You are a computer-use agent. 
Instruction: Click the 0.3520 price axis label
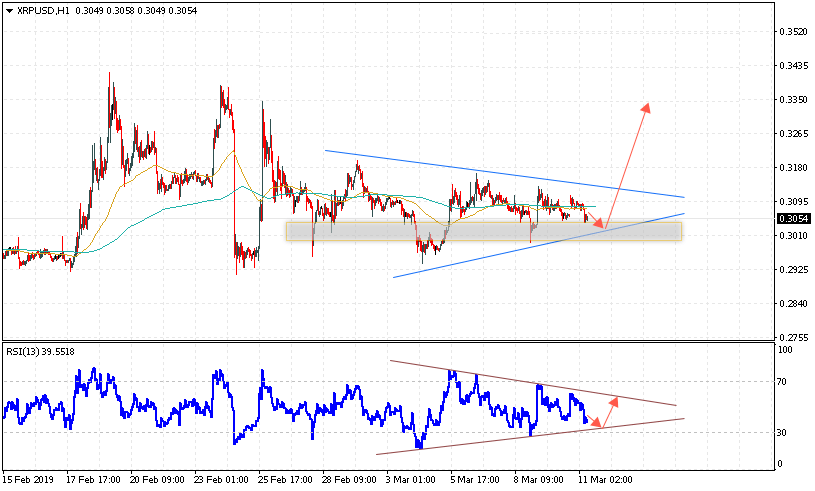(793, 32)
